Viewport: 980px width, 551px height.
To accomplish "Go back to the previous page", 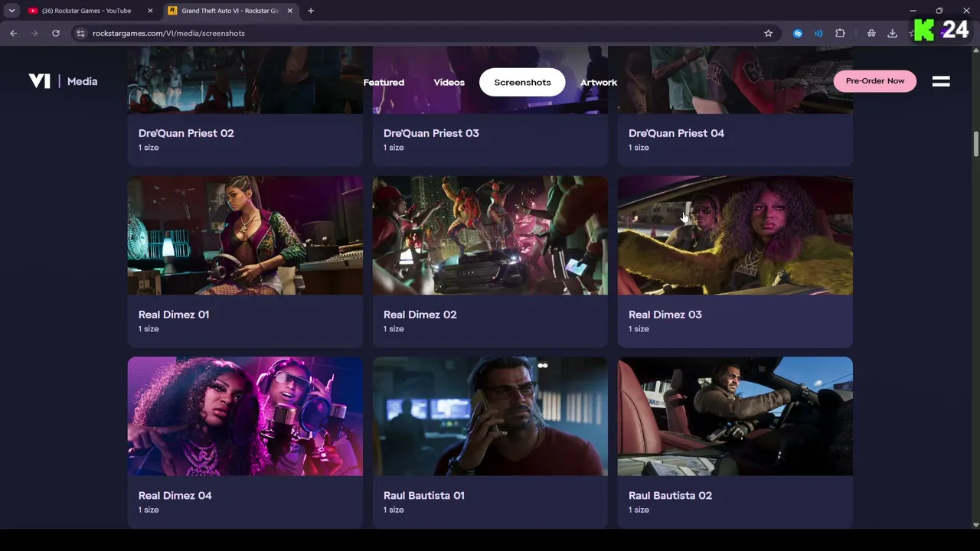I will click(x=13, y=33).
